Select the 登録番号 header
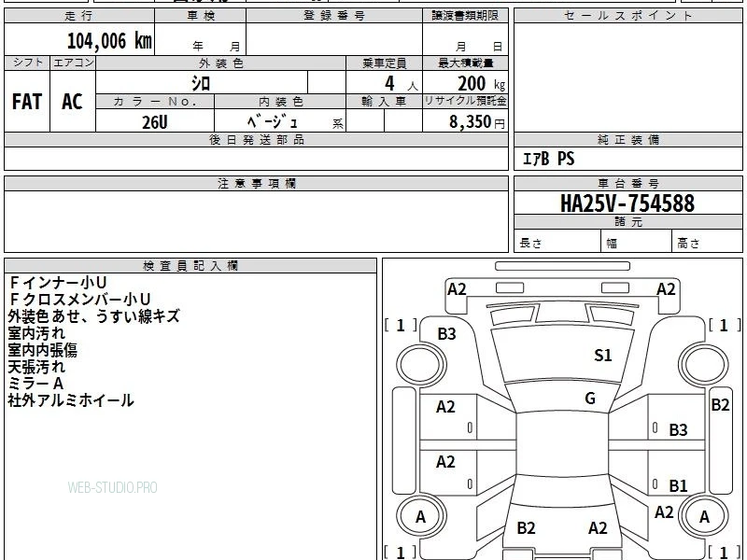747x560 pixels. pyautogui.click(x=334, y=16)
